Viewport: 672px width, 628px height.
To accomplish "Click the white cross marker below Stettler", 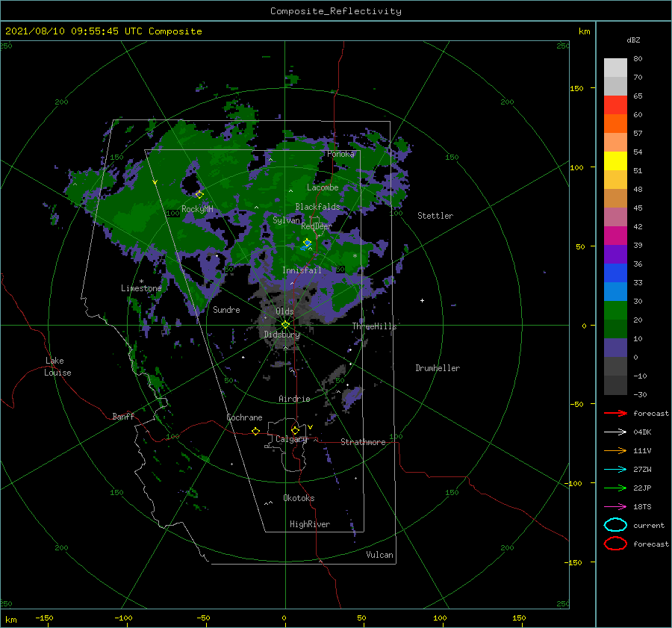I will click(x=422, y=300).
